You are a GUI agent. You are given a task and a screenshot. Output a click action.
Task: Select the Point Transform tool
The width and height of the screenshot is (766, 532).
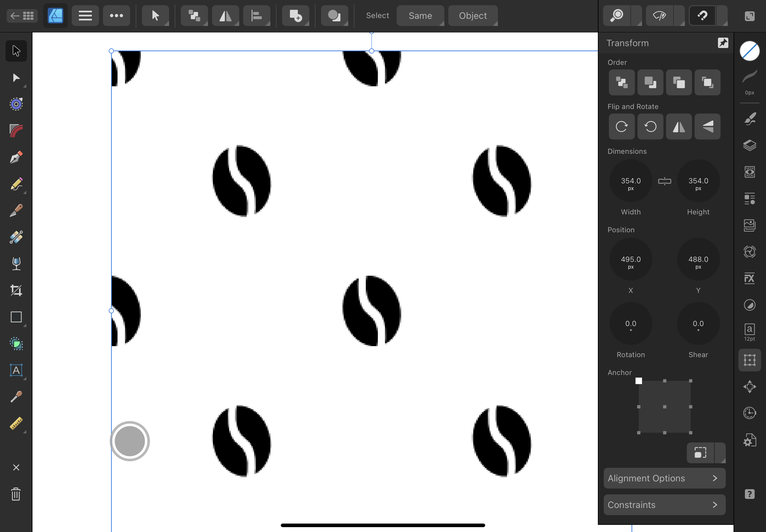(x=16, y=104)
